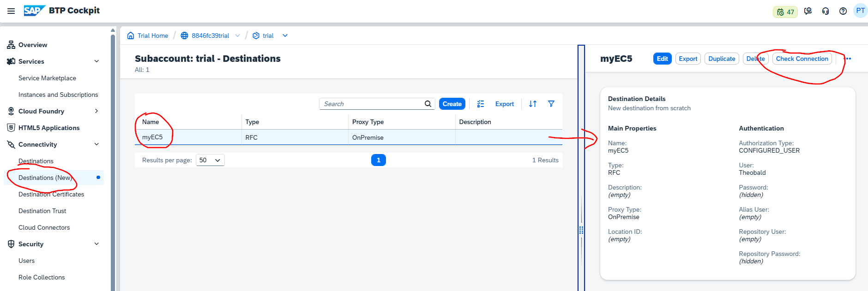
Task: Open the 8846fc39trial breadcrumb dropdown
Action: 237,36
